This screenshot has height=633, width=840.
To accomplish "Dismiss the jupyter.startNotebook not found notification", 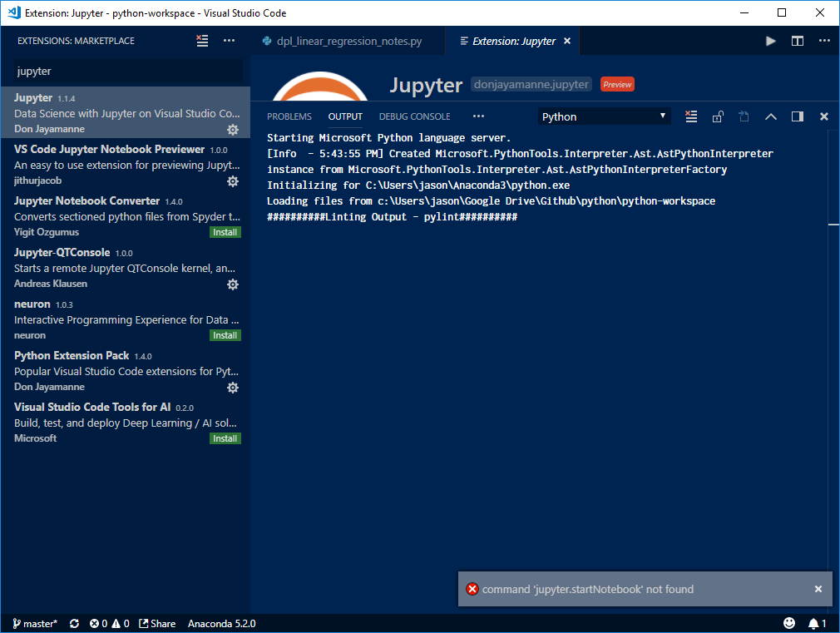I will (818, 588).
